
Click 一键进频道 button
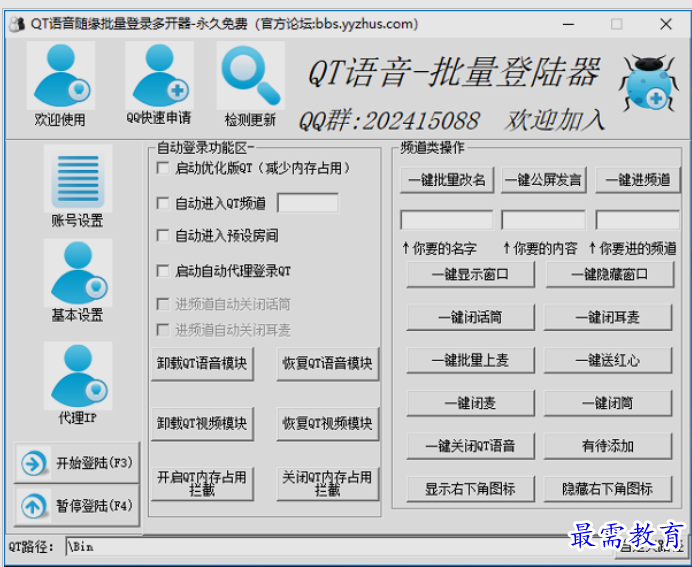[x=638, y=180]
